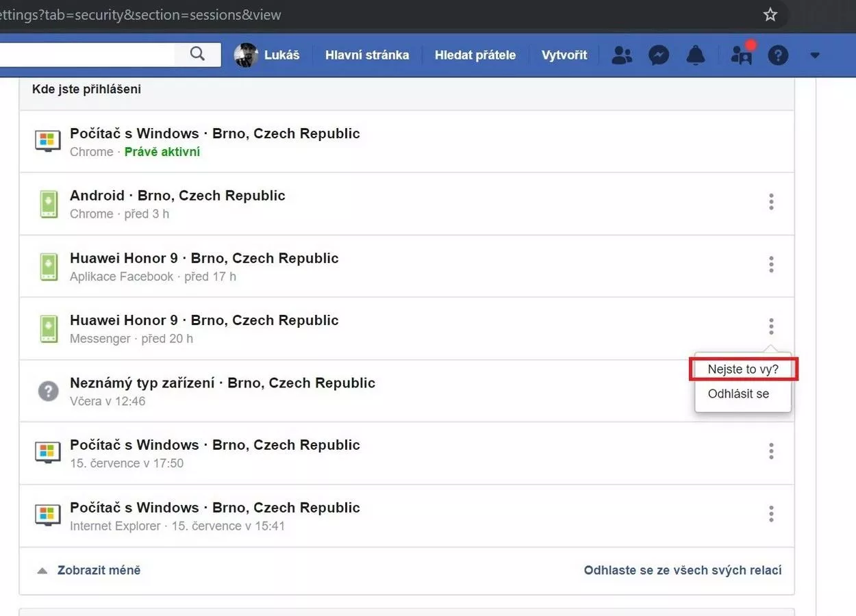The image size is (856, 616).
Task: Expand account dropdown arrow in top bar
Action: coord(814,55)
